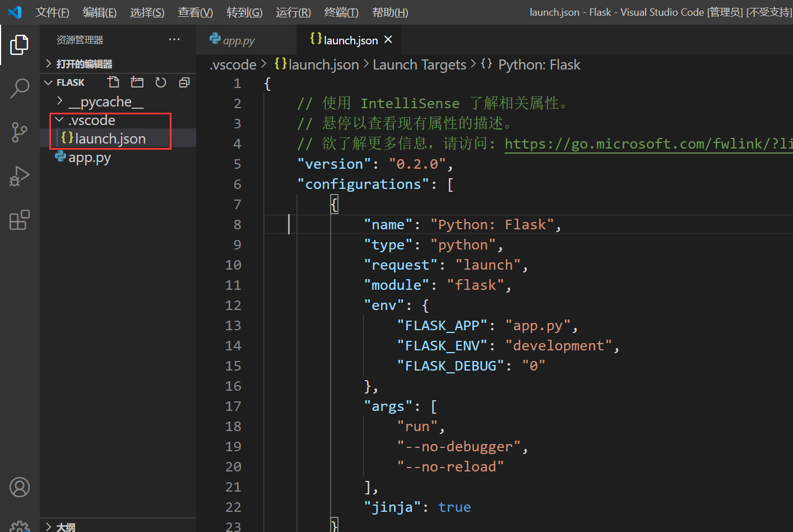
Task: Close the launch.json editor tab
Action: point(388,39)
